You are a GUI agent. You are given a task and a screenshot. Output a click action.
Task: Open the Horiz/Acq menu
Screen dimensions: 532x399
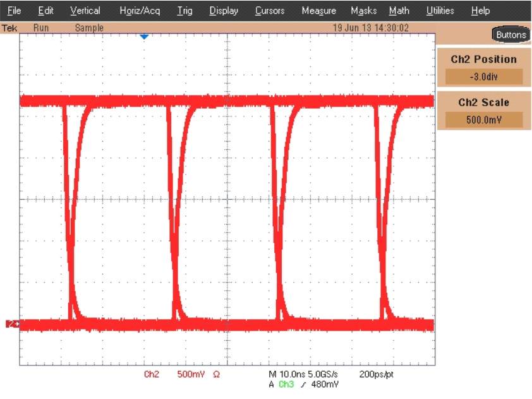[140, 10]
